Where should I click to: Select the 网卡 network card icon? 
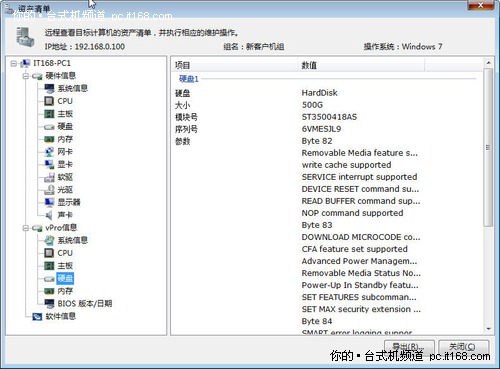[x=49, y=152]
